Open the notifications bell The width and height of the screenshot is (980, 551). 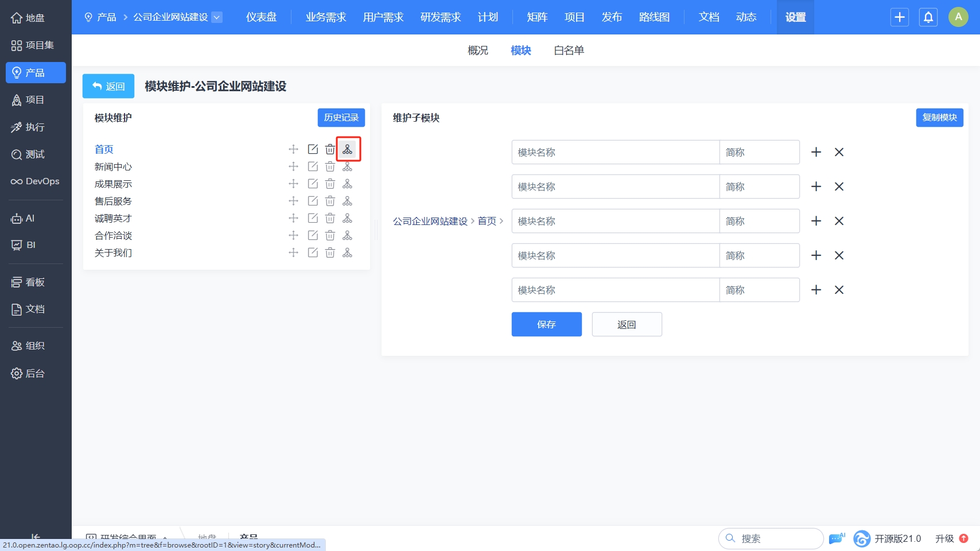(x=928, y=17)
